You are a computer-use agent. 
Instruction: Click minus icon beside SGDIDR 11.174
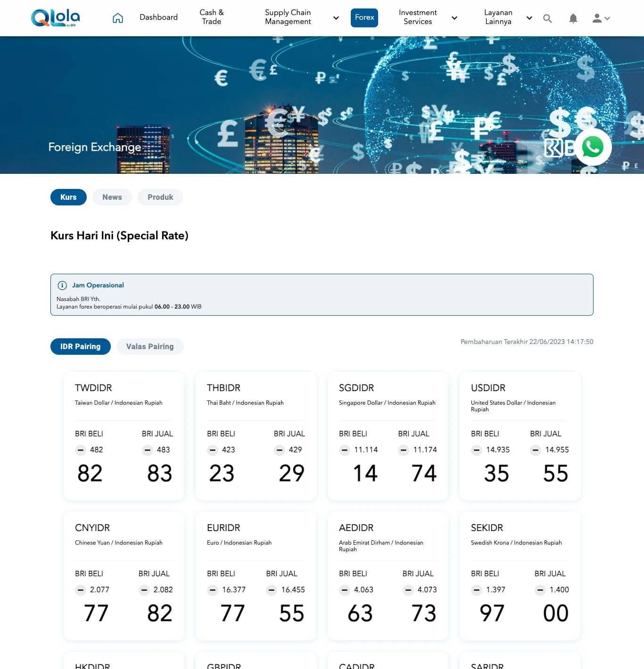(x=404, y=450)
